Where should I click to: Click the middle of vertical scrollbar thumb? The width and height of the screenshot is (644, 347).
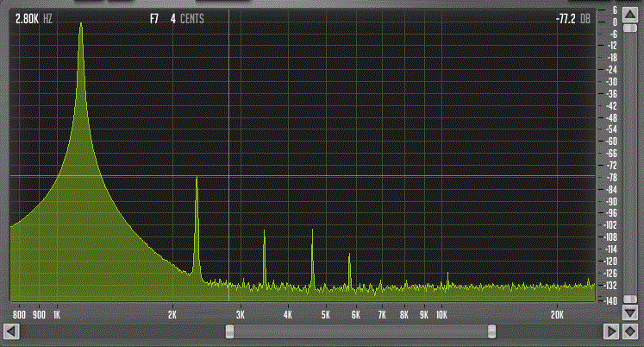[630, 164]
